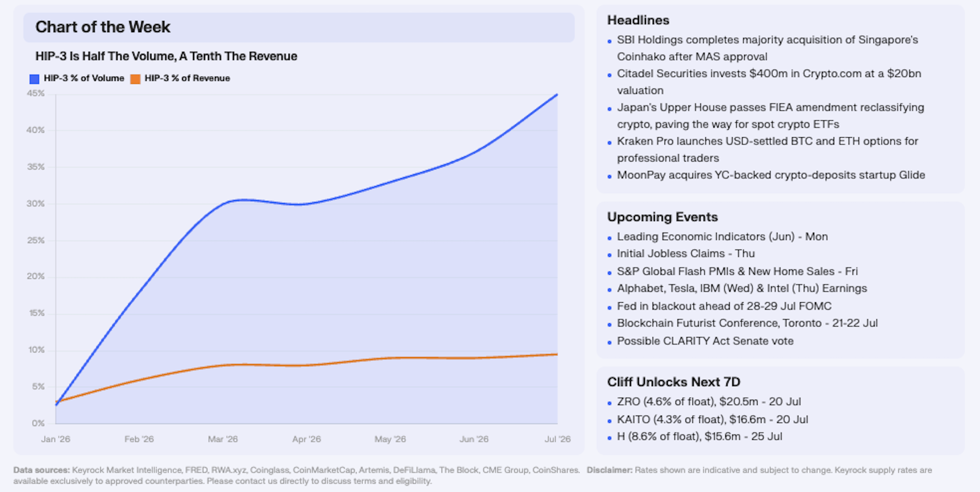Click the "Mar '26" x-axis label

click(223, 439)
